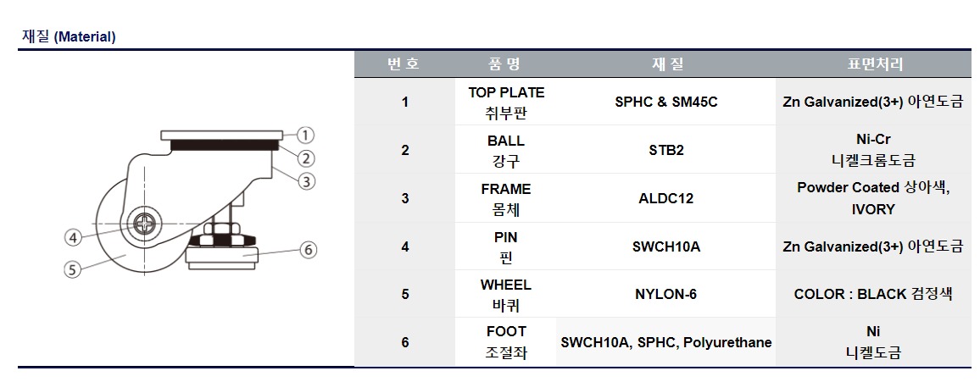
Task: Click the wheel axle center in diagram
Action: pyautogui.click(x=144, y=225)
